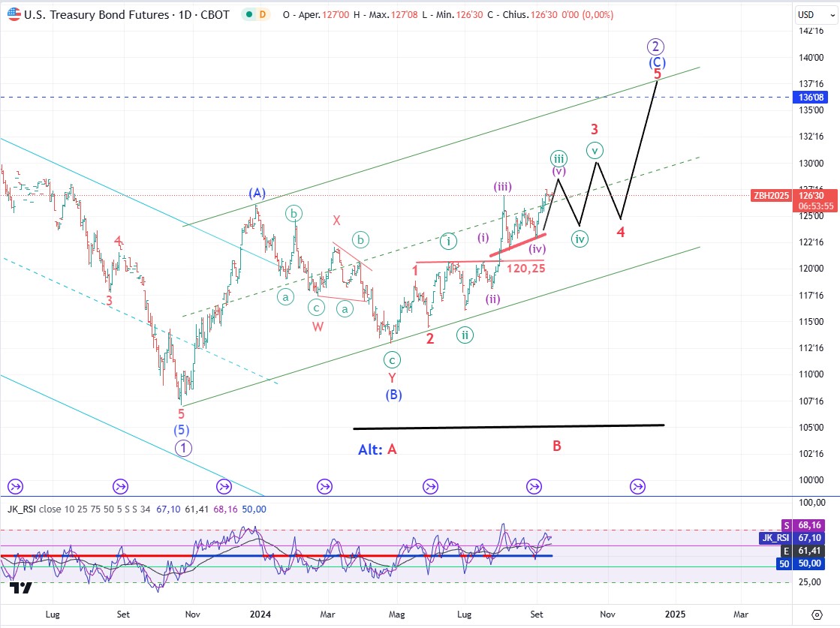Click the orange D delayed-data badge

(x=263, y=15)
